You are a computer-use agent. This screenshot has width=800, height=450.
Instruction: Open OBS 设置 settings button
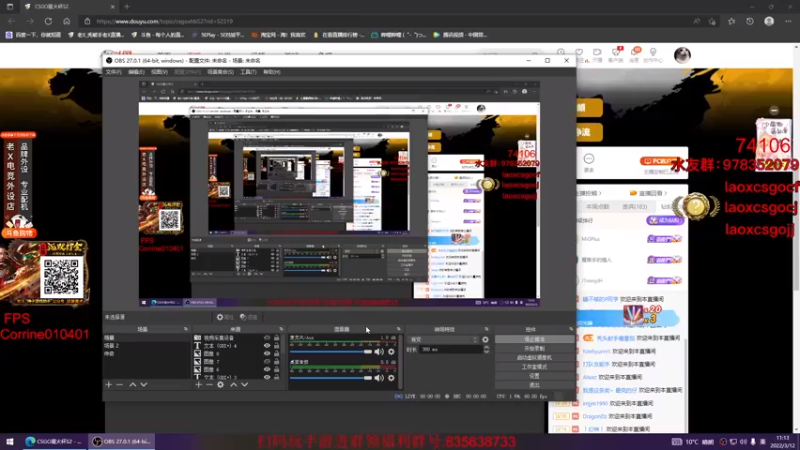point(534,376)
